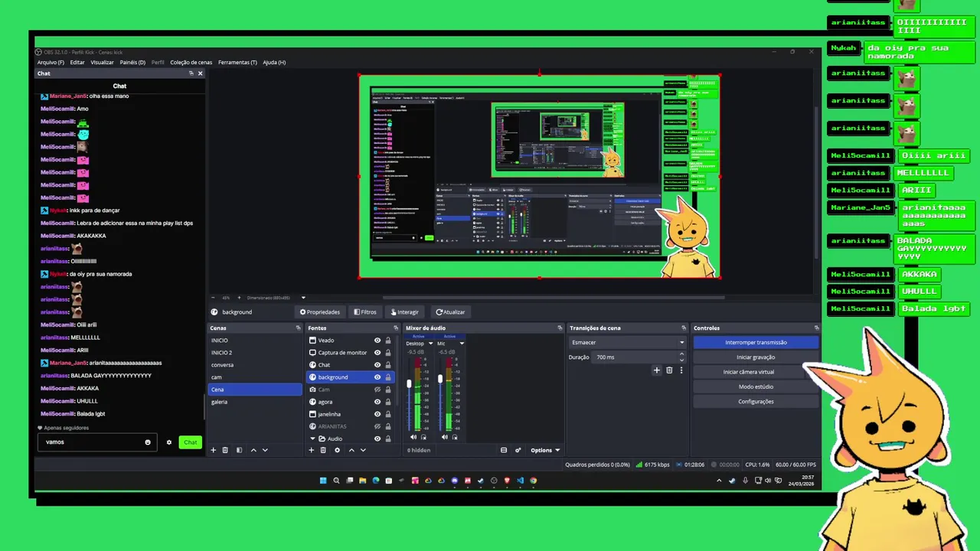
Task: Toggle Desktop audio monitoring headphone icon
Action: pos(423,437)
